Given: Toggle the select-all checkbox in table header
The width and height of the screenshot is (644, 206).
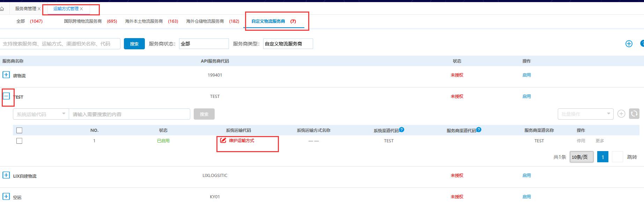Looking at the screenshot, I should click(x=19, y=130).
